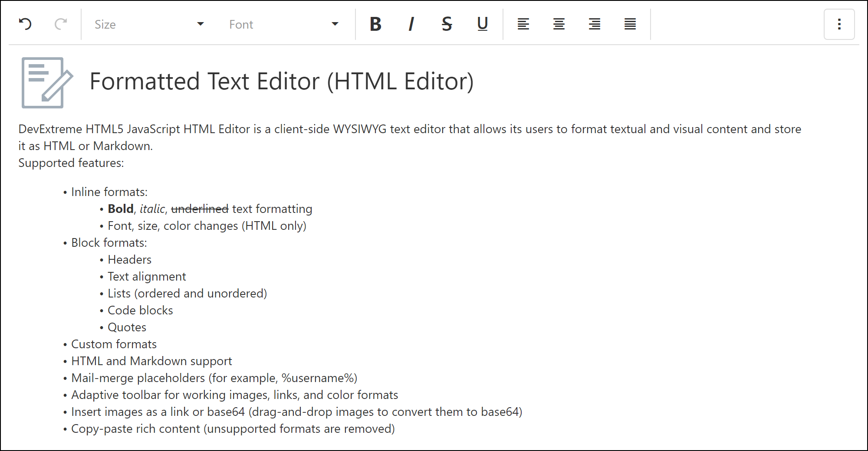Open the Size dropdown
The image size is (868, 451).
(143, 24)
